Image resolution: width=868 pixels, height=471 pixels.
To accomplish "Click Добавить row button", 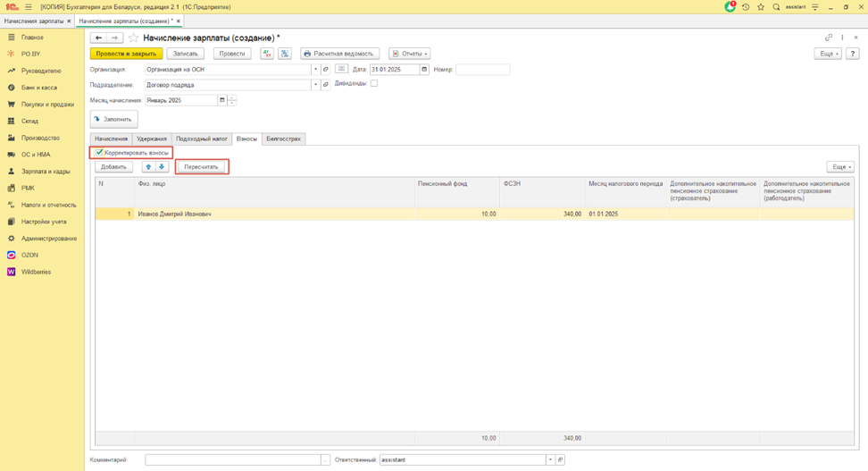I will [x=113, y=167].
